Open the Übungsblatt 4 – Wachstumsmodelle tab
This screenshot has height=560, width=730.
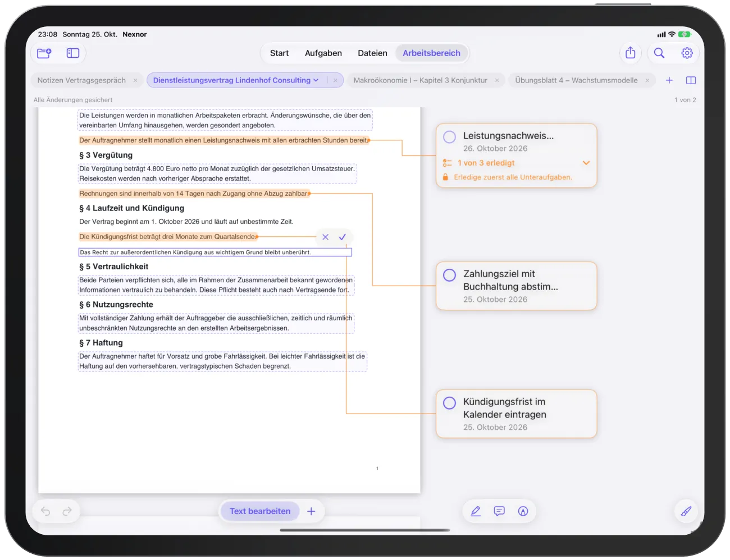[x=576, y=80]
